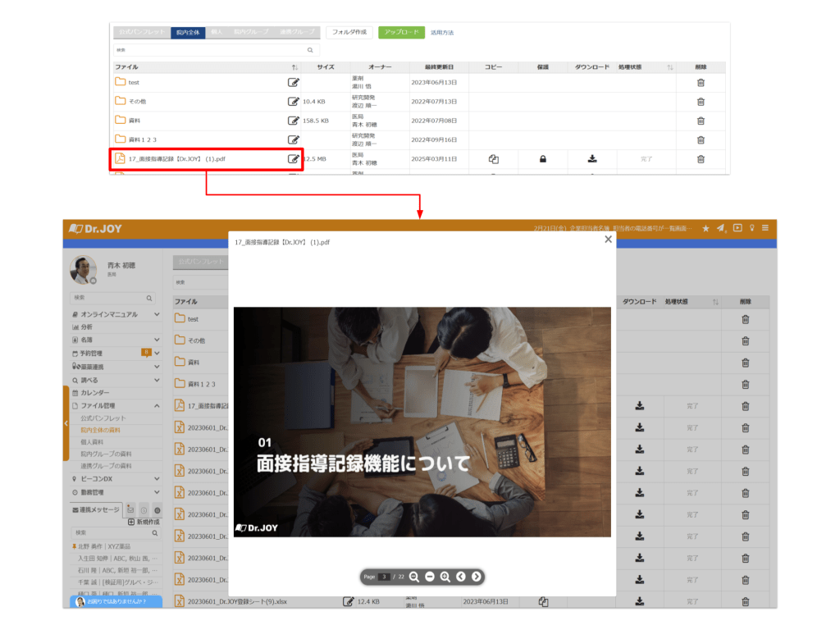840x630 pixels.
Task: Close the PDF preview dialog
Action: click(x=608, y=240)
